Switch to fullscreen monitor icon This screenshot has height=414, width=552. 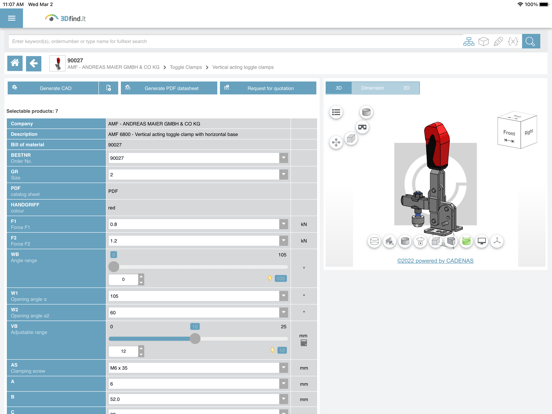(x=482, y=242)
